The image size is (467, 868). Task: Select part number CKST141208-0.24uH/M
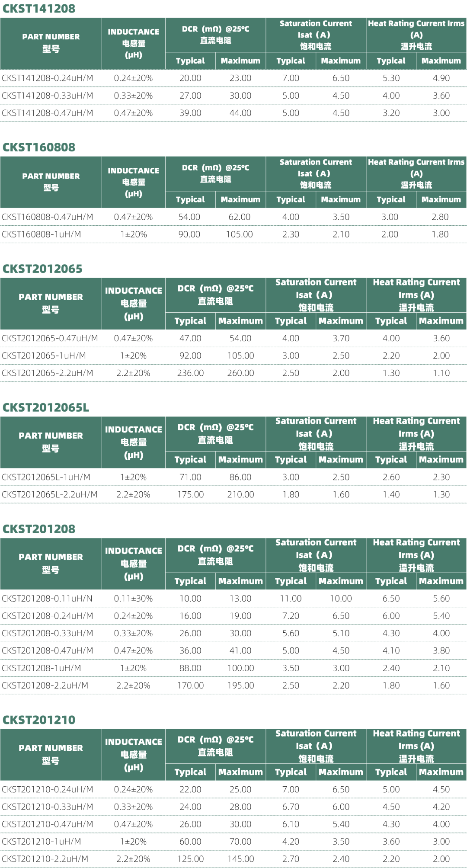[x=48, y=78]
